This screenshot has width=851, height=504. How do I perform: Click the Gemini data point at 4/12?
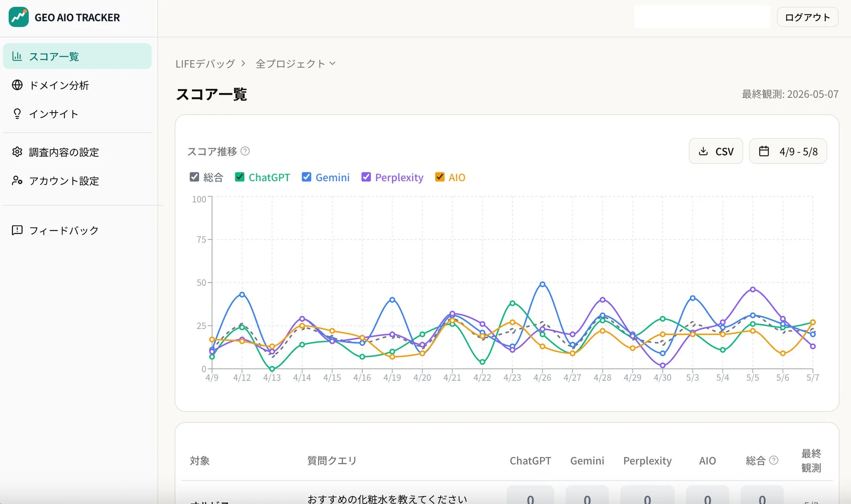coord(242,295)
